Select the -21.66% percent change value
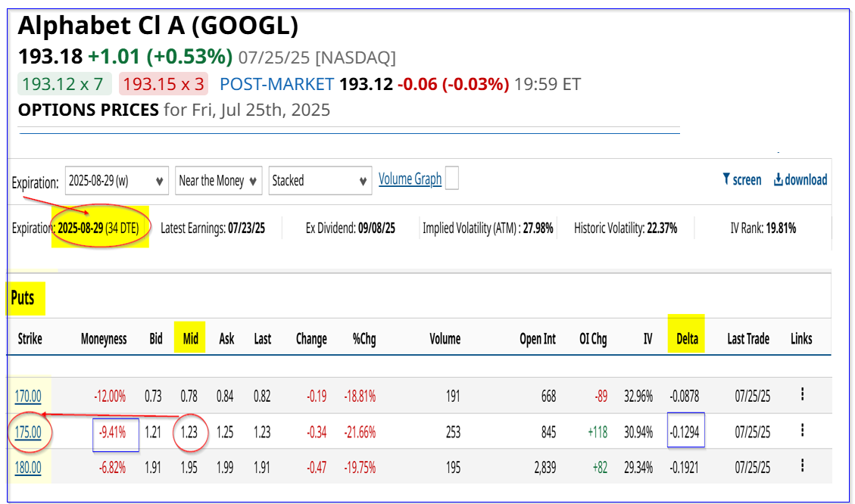The height and width of the screenshot is (504, 855). [x=359, y=433]
